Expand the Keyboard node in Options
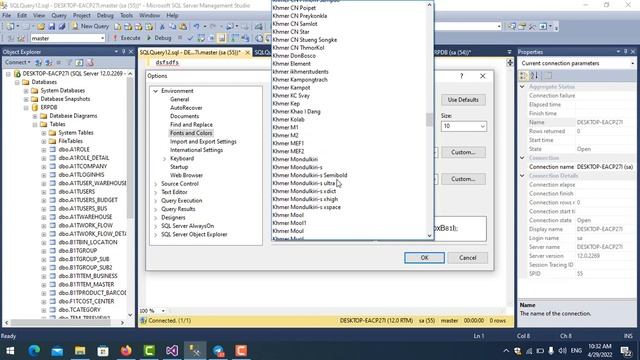 [164, 158]
